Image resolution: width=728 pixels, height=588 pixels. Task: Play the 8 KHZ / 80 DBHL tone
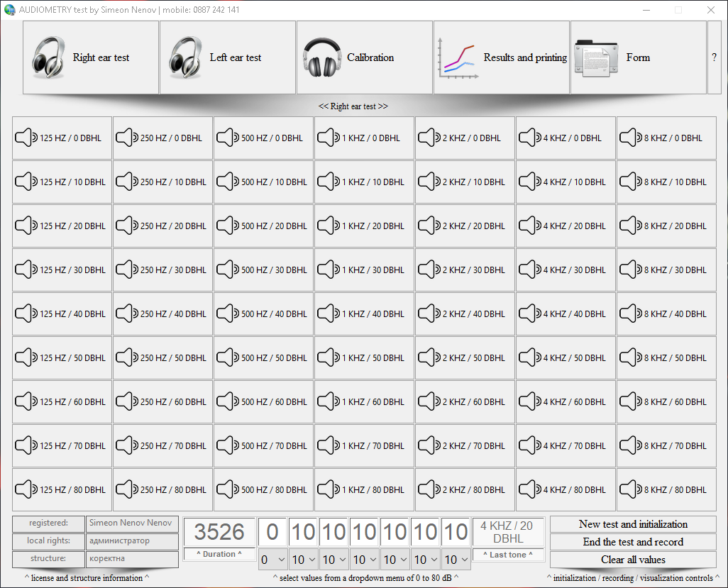click(666, 489)
